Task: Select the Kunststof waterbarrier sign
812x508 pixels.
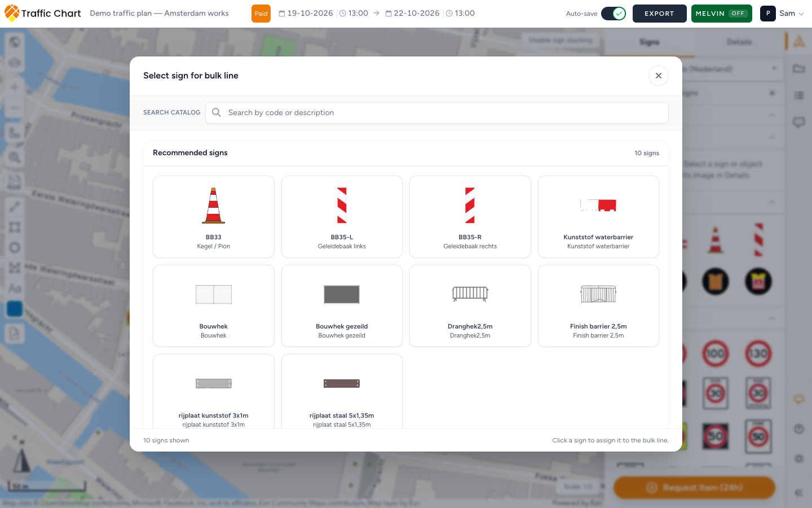Action: click(598, 217)
